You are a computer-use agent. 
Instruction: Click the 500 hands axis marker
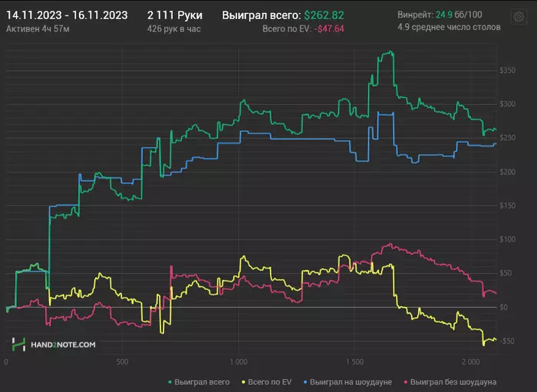pos(122,362)
